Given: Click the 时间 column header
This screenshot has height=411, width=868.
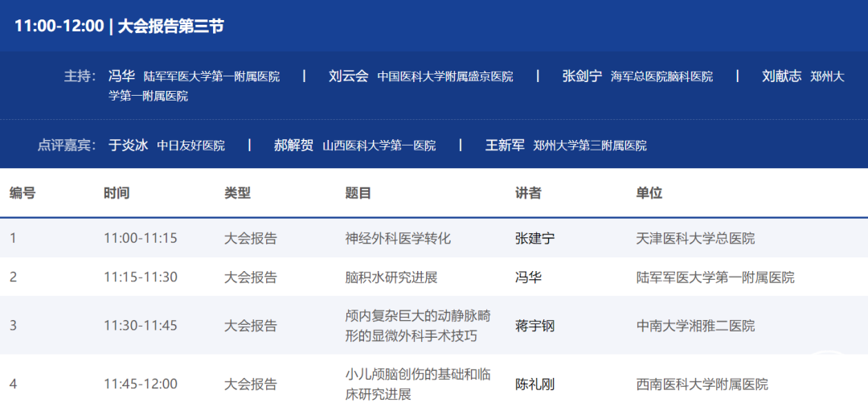Looking at the screenshot, I should 117,193.
